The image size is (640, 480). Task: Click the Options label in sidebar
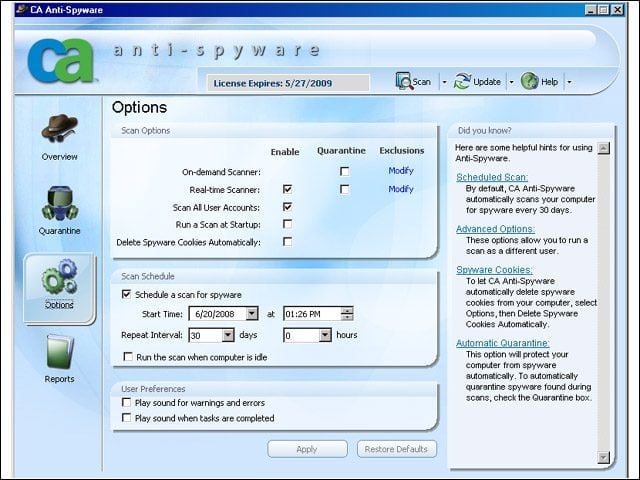click(60, 305)
